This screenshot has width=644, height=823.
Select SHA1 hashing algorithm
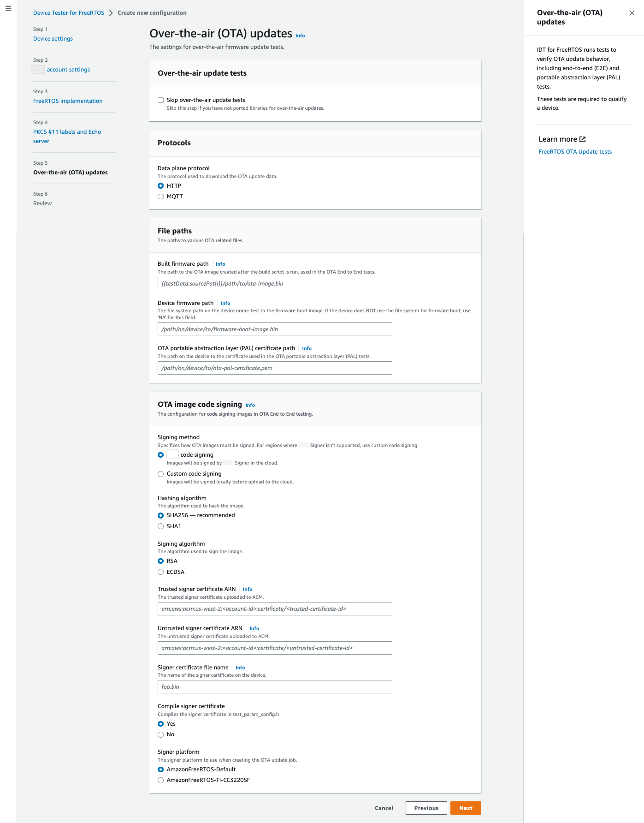tap(161, 526)
